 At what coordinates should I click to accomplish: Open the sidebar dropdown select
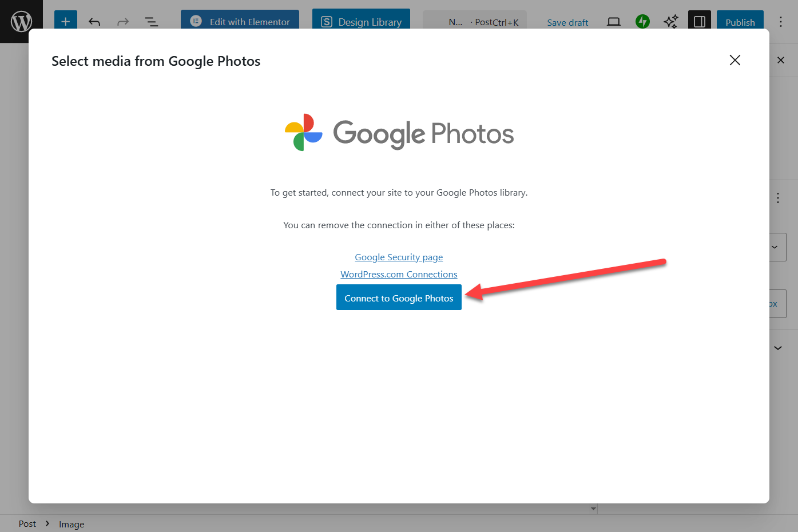[778, 247]
